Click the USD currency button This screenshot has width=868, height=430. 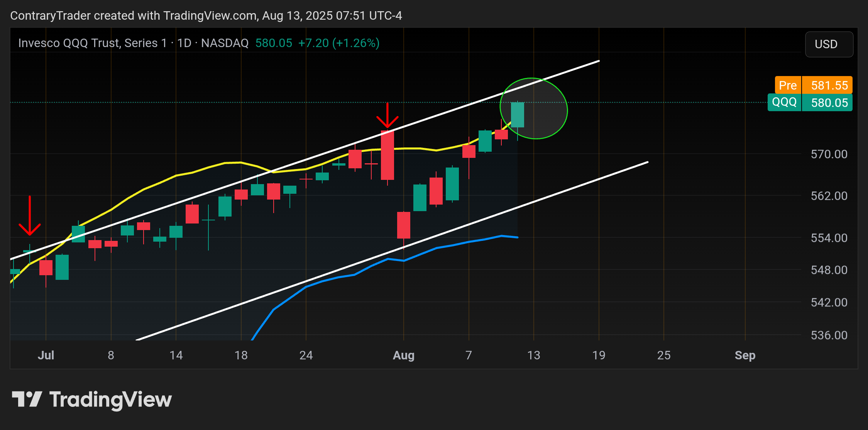tap(829, 44)
